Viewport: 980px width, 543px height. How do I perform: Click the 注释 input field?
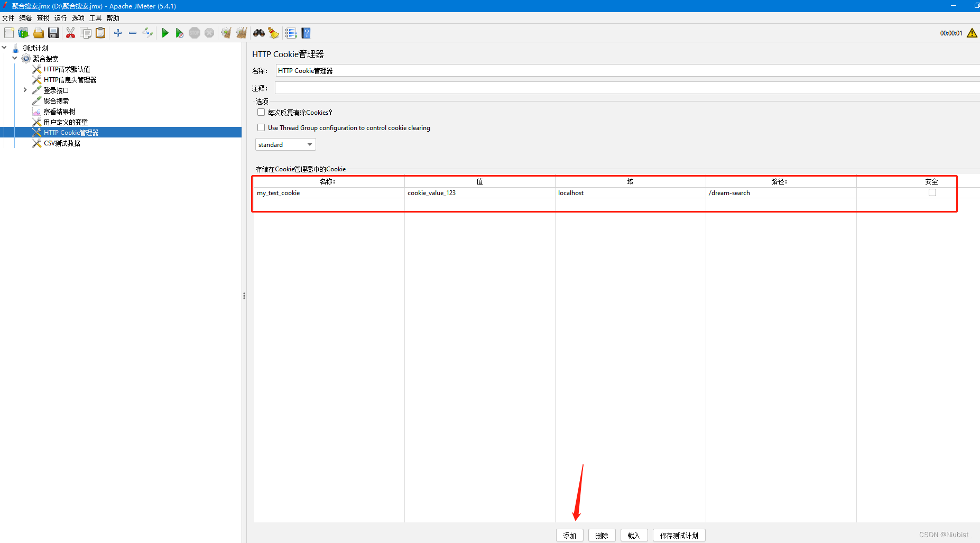pyautogui.click(x=627, y=88)
